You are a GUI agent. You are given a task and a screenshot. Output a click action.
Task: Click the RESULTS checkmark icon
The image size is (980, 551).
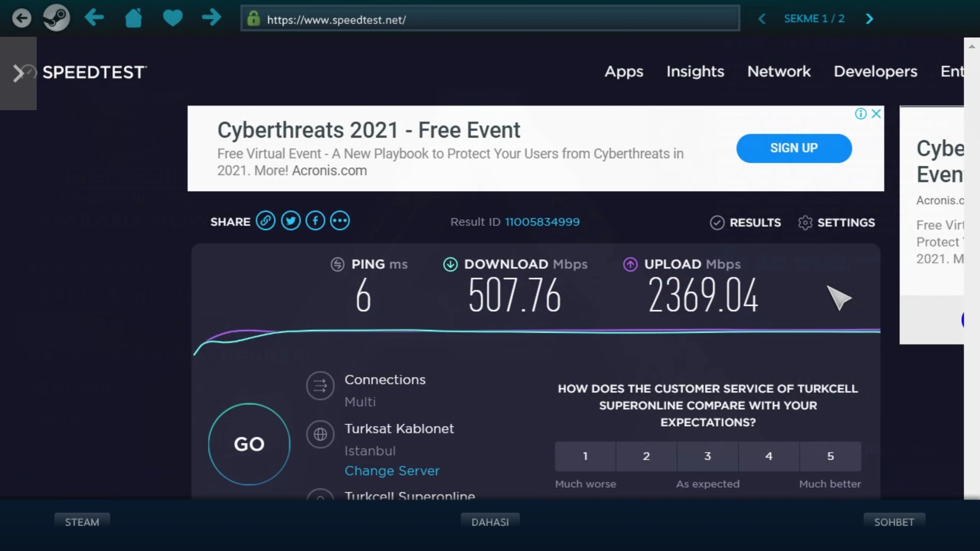coord(717,223)
